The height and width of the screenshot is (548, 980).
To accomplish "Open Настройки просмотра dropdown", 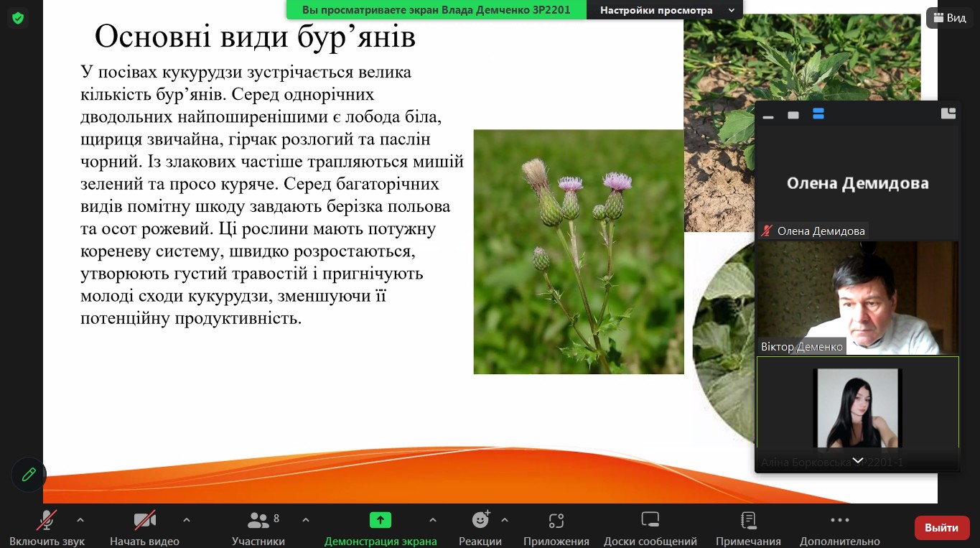I will pyautogui.click(x=665, y=10).
